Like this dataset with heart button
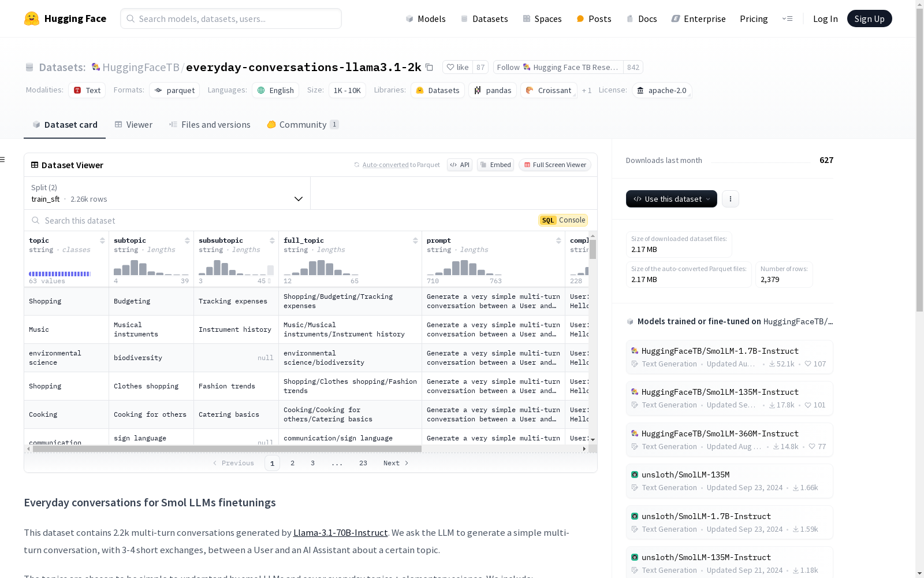The width and height of the screenshot is (924, 578). click(457, 67)
